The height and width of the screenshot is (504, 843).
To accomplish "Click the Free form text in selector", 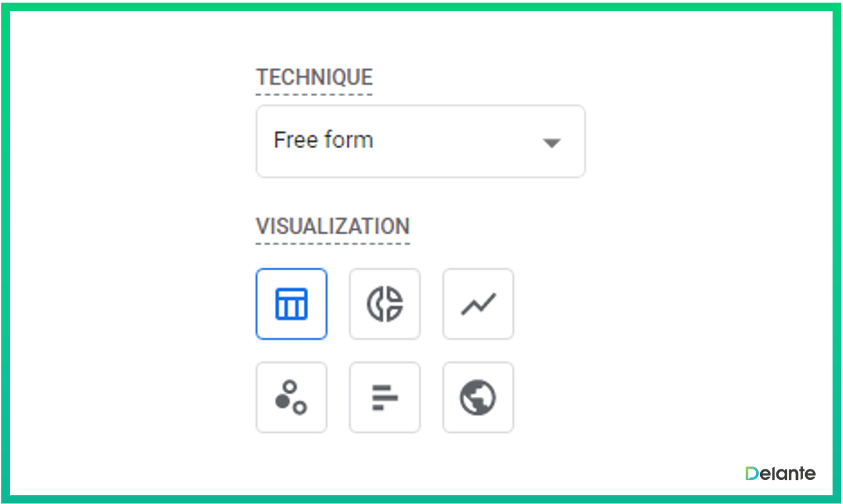I will 323,140.
